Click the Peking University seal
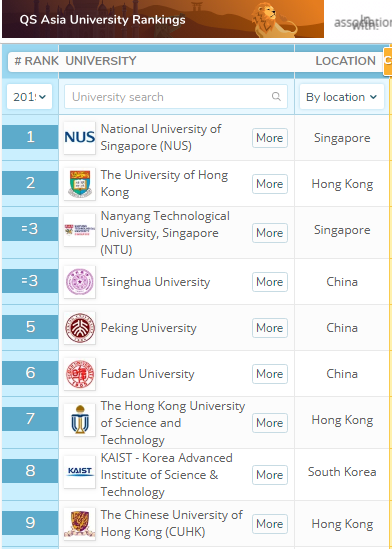The height and width of the screenshot is (549, 392). pyautogui.click(x=79, y=328)
